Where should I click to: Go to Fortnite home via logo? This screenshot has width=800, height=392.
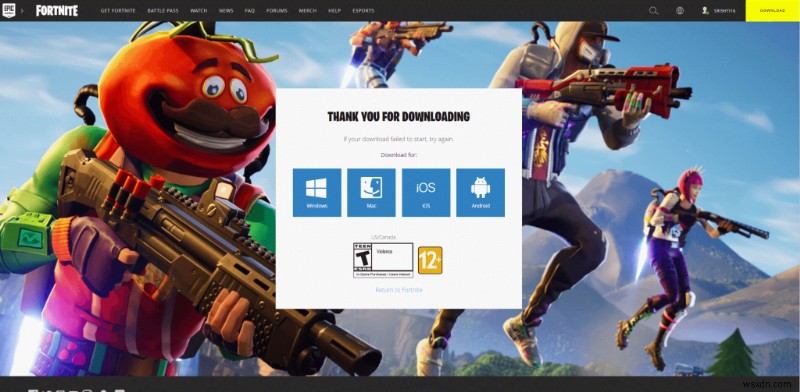57,11
